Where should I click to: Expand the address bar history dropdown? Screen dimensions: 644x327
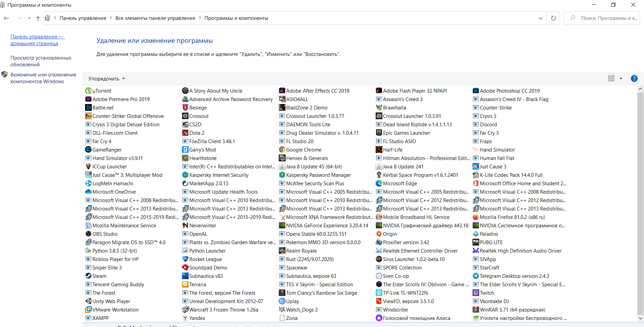540,18
